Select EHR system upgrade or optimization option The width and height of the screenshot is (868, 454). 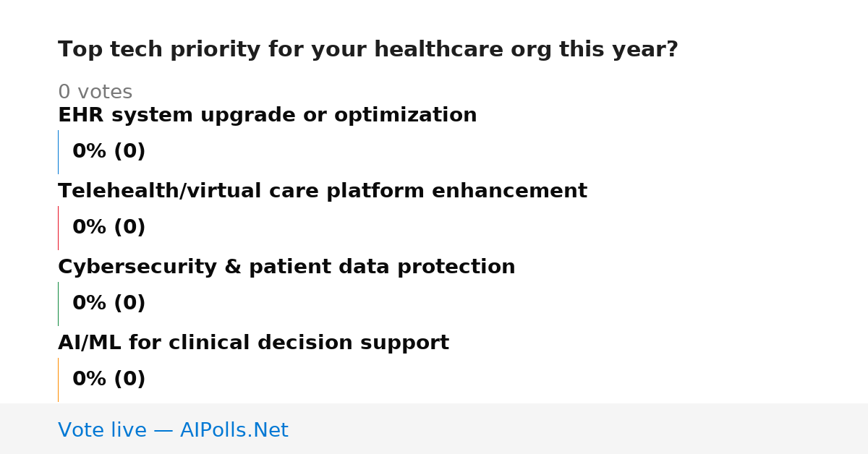(268, 116)
